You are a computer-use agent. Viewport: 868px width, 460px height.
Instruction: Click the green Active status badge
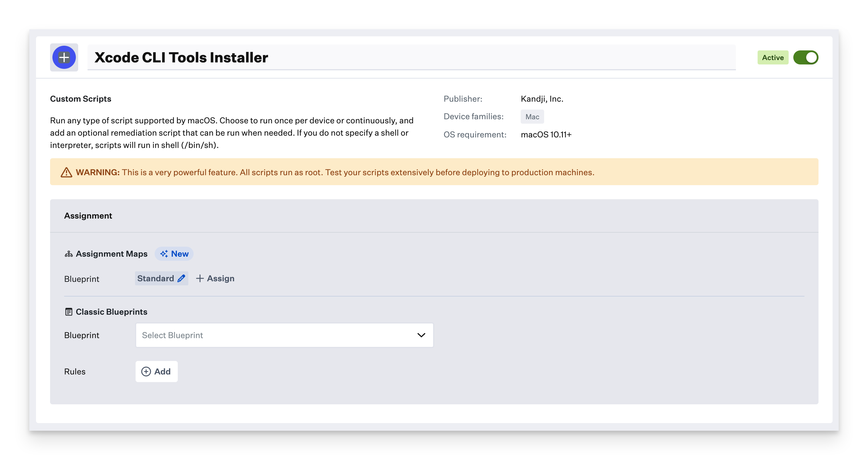(773, 57)
